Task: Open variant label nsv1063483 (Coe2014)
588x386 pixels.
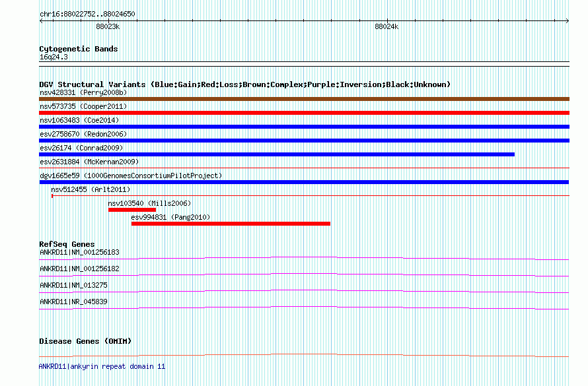Action: [79, 120]
